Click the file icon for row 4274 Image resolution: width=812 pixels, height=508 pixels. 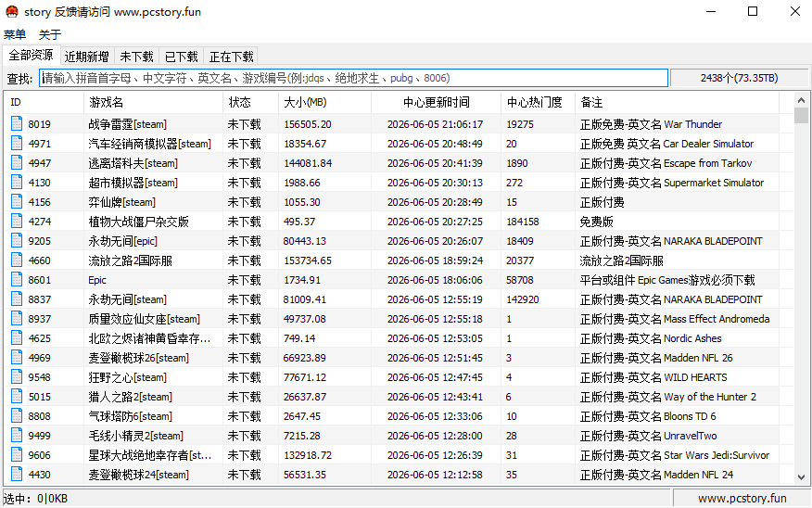(x=17, y=222)
